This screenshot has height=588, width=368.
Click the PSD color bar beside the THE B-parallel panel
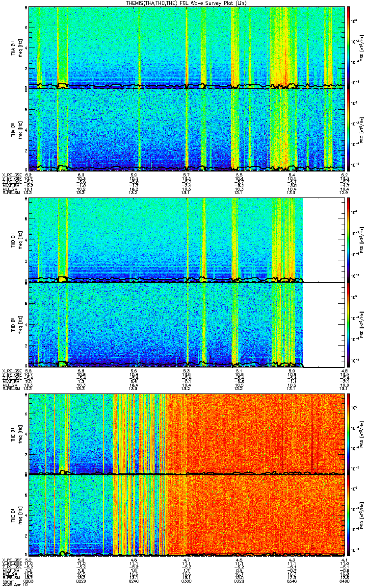(349, 516)
